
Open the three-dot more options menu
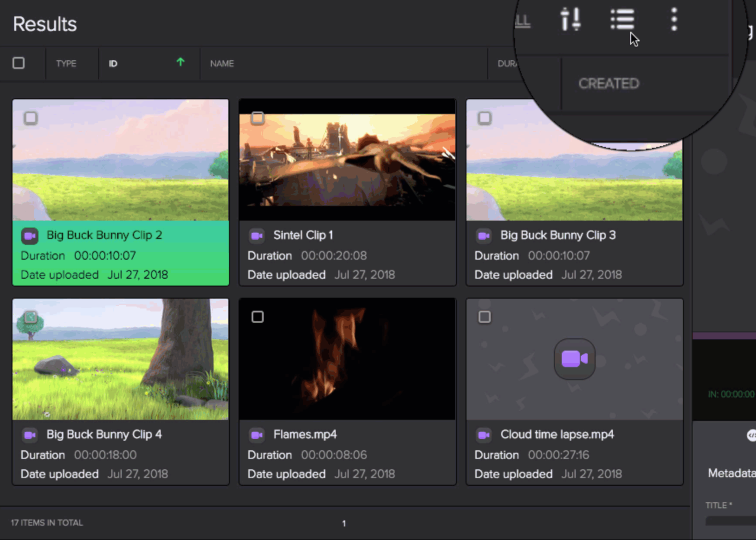tap(673, 20)
